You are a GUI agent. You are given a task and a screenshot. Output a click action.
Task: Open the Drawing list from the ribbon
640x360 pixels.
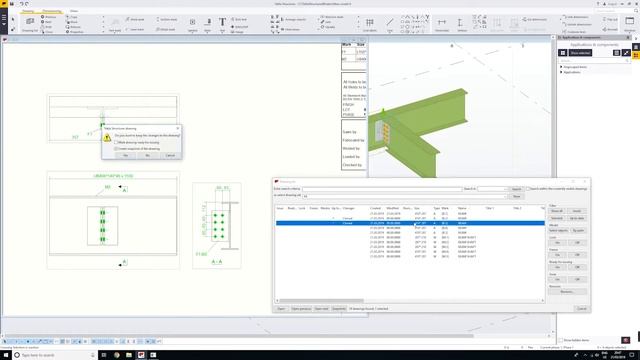[x=29, y=24]
